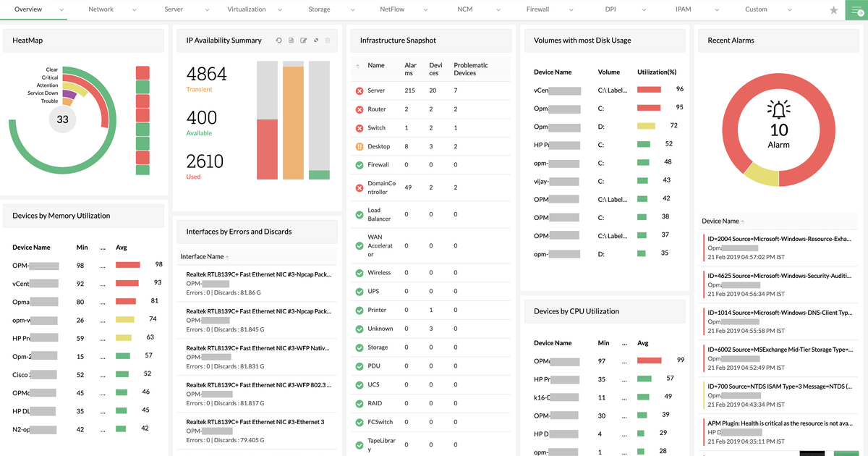Viewport: 868px width, 456px height.
Task: Click the Desktop attention status icon
Action: tap(359, 146)
